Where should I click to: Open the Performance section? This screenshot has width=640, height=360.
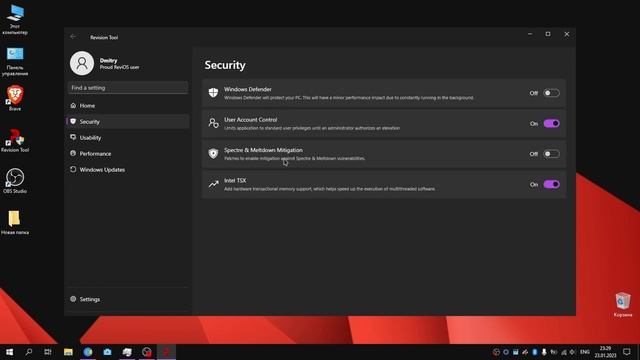(x=128, y=153)
